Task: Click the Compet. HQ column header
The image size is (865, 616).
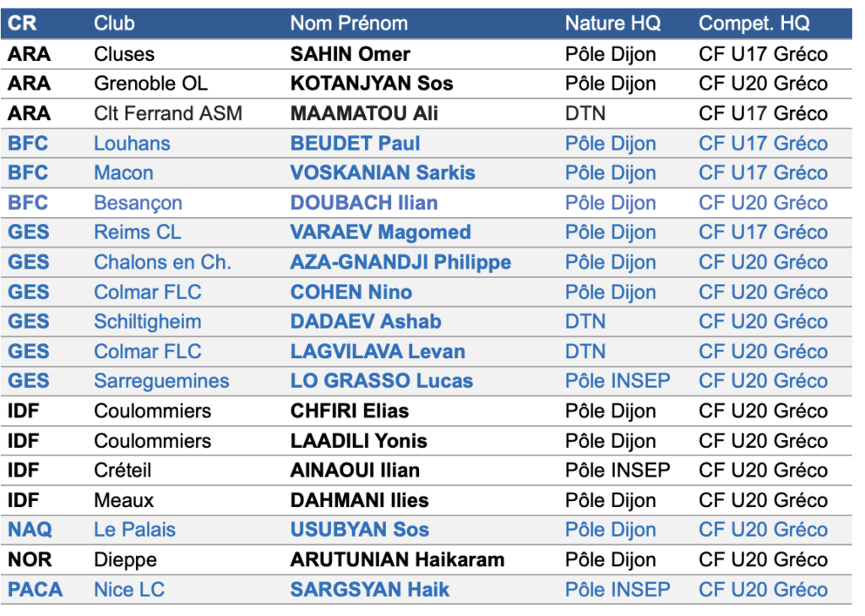Action: point(754,23)
